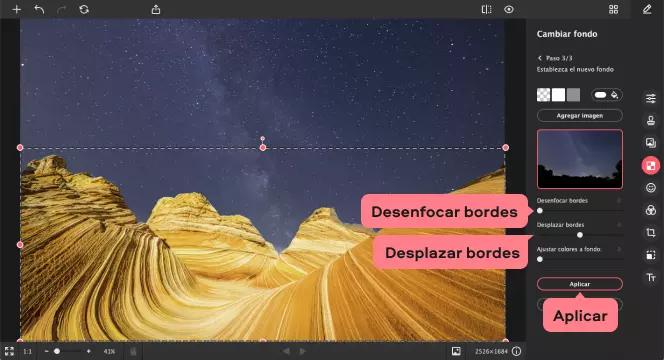This screenshot has width=664, height=360.
Task: Click the Agregar imagen button
Action: pos(580,115)
